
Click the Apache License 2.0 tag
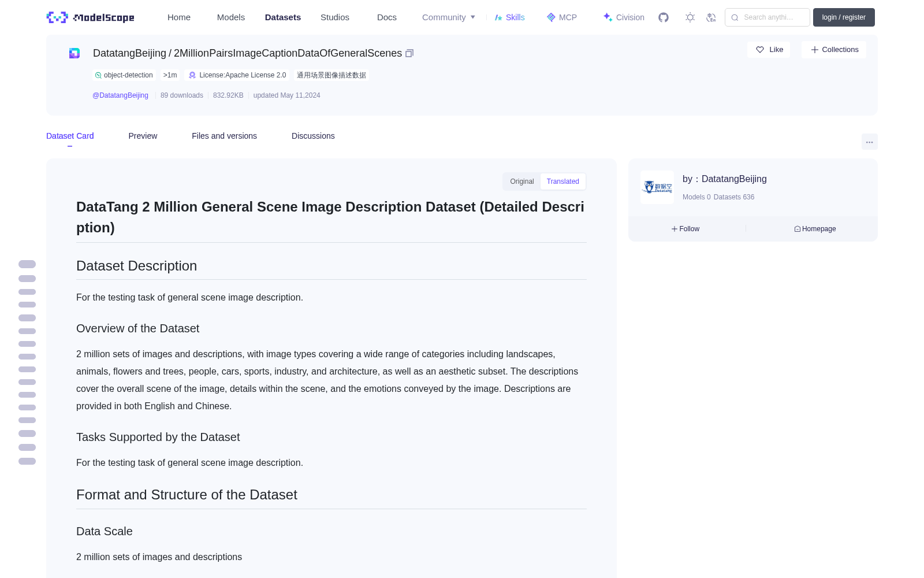237,75
